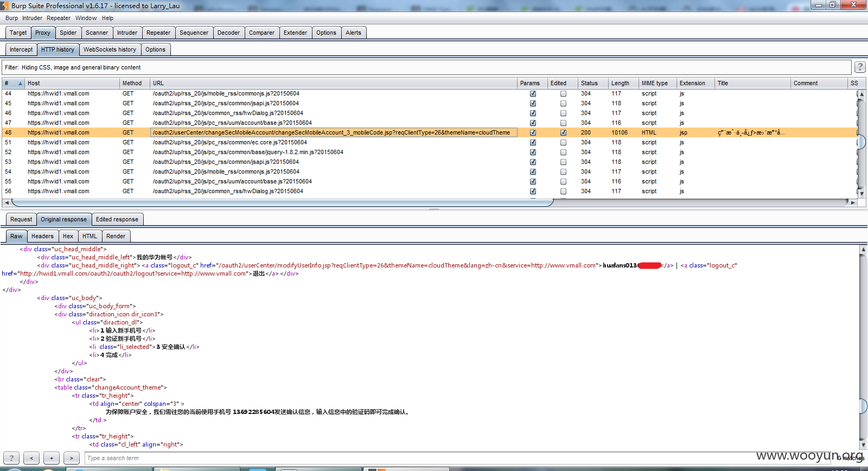The image size is (868, 471).
Task: Open the Intruder menu in menu bar
Action: (x=32, y=18)
